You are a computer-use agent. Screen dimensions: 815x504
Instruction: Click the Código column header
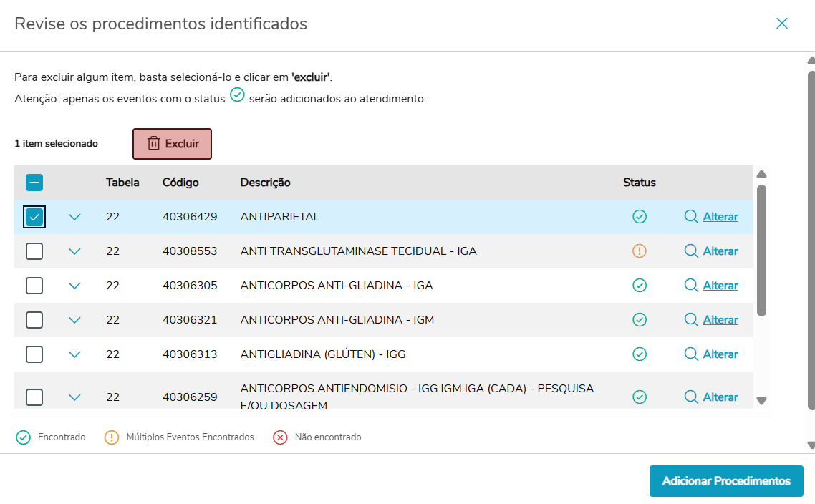180,183
